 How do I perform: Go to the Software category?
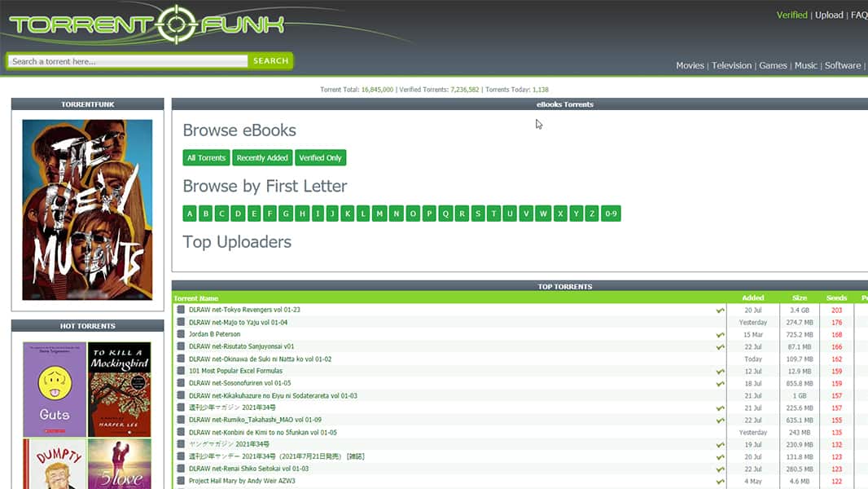tap(843, 65)
